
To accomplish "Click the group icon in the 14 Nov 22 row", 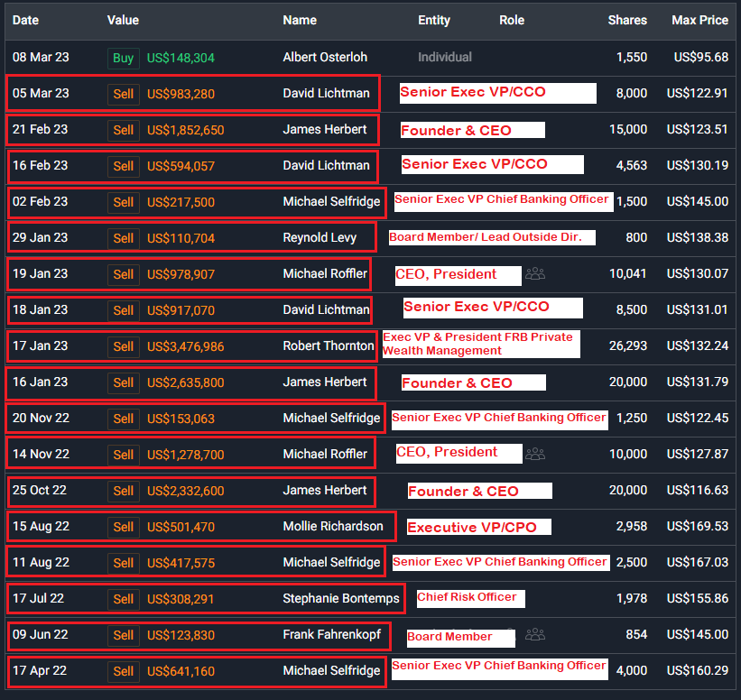I will coord(535,455).
